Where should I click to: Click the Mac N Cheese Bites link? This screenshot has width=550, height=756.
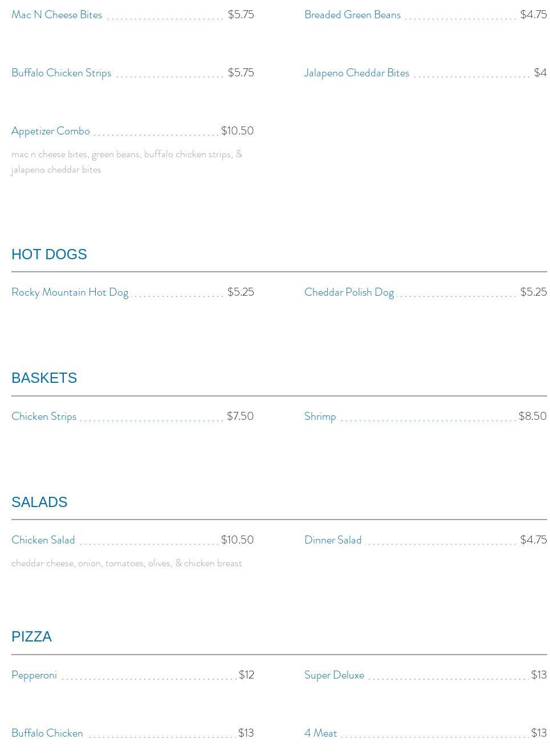[57, 15]
